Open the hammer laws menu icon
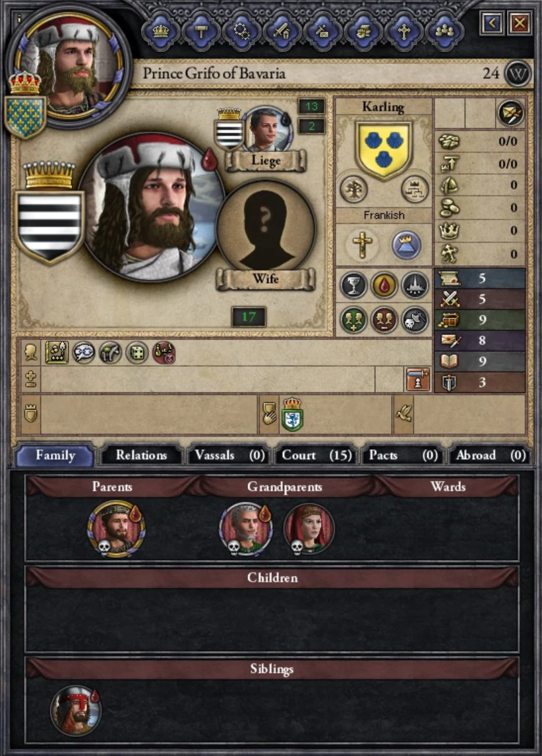The image size is (542, 756). tap(201, 32)
